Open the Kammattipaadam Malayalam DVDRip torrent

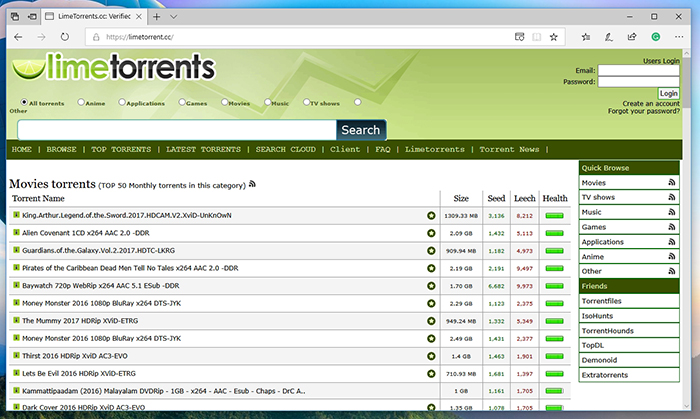coord(163,391)
